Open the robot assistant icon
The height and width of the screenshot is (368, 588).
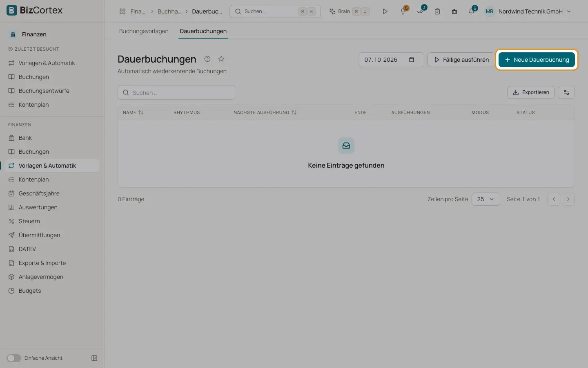click(454, 11)
